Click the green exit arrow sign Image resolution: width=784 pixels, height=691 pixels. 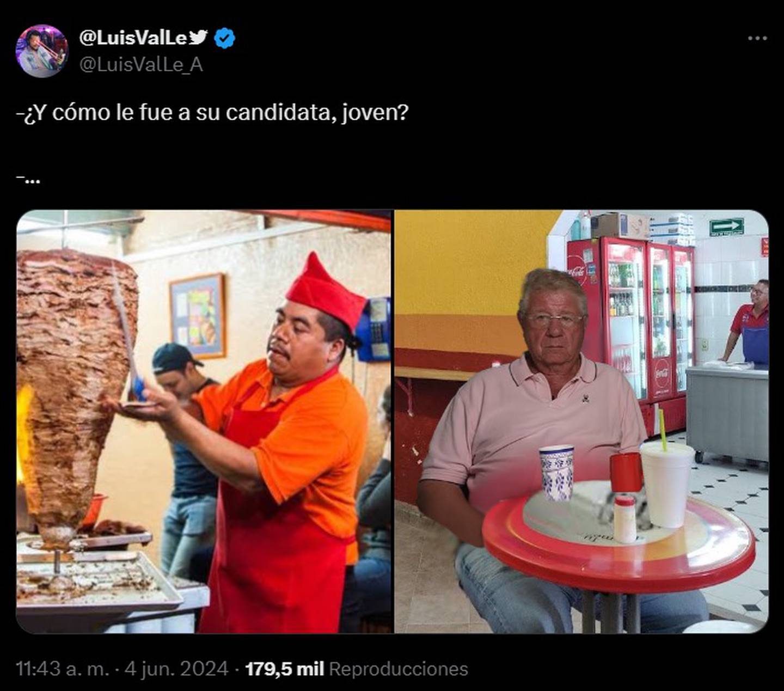coord(726,227)
